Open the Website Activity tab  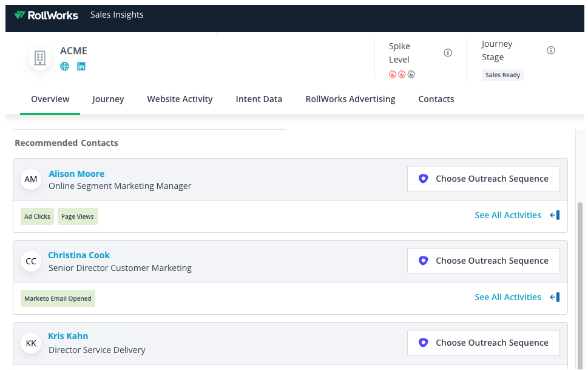(x=180, y=99)
